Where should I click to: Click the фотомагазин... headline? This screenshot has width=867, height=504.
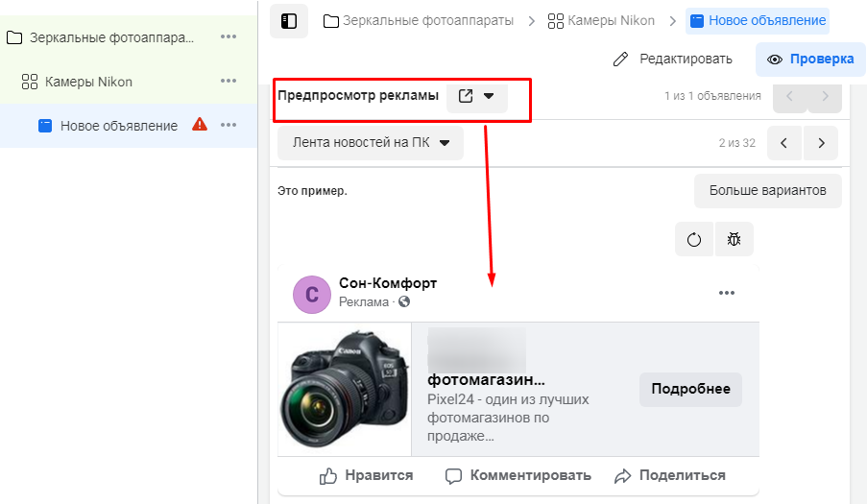486,379
